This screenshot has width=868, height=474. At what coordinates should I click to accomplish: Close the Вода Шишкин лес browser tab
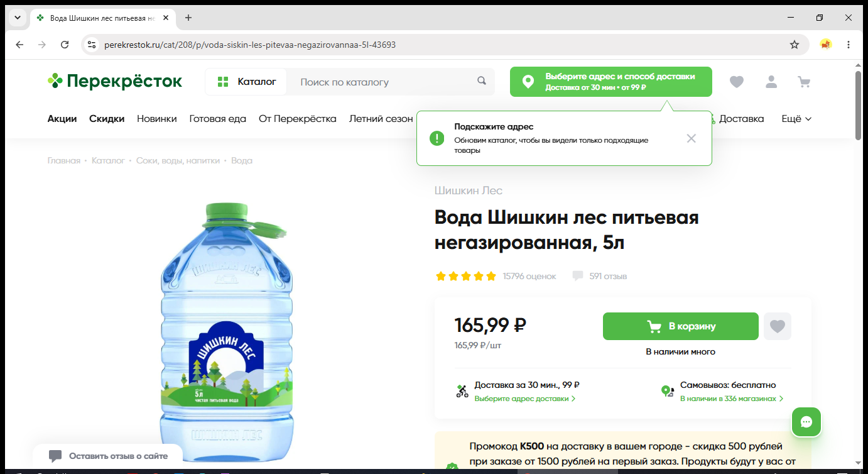pos(166,18)
